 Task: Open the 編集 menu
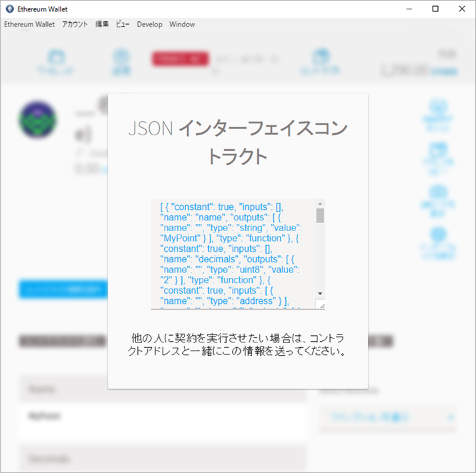102,24
